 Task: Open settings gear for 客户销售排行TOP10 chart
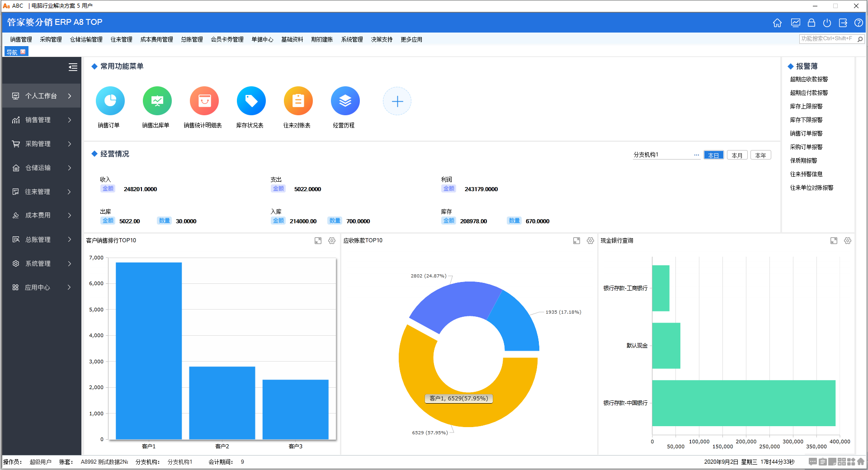tap(332, 241)
